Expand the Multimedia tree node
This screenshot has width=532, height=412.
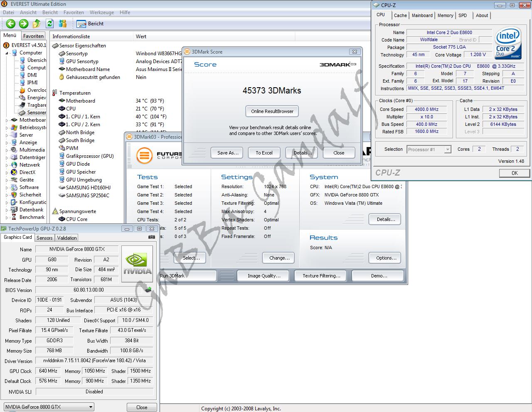[x=7, y=150]
